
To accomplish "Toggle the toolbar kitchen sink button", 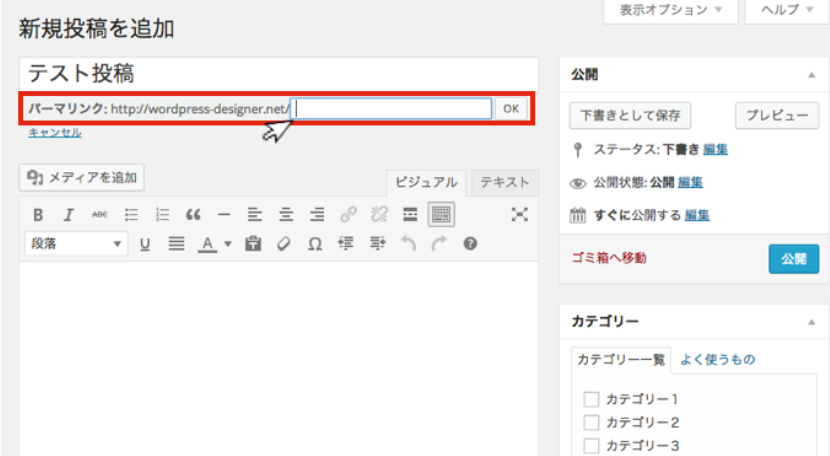I will tap(440, 214).
